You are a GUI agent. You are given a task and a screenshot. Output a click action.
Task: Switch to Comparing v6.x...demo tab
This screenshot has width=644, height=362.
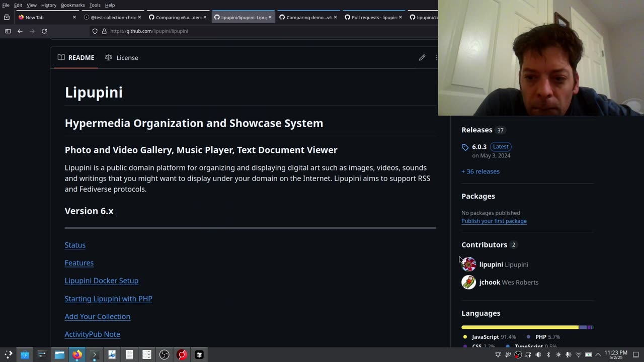178,17
